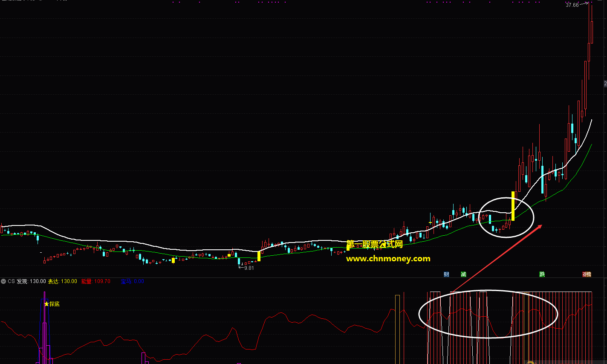Select the yellow 表达 130.00 label
The width and height of the screenshot is (607, 364).
[x=62, y=281]
